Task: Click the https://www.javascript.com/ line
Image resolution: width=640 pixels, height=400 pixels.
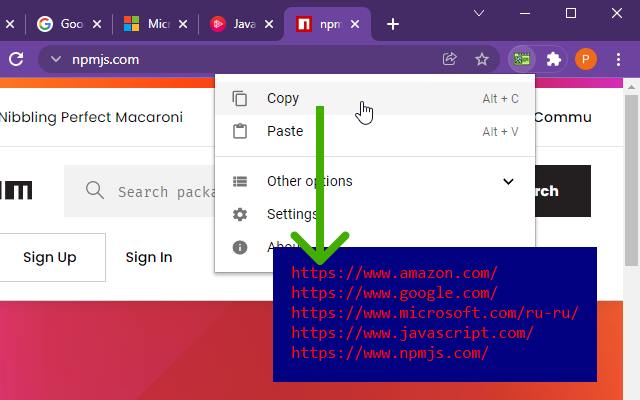Action: 412,333
